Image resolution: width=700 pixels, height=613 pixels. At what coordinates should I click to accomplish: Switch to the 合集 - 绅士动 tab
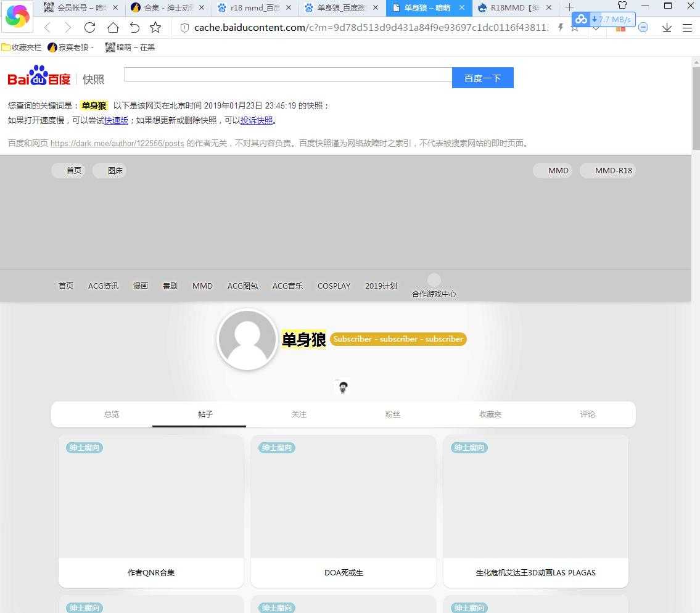coord(167,7)
